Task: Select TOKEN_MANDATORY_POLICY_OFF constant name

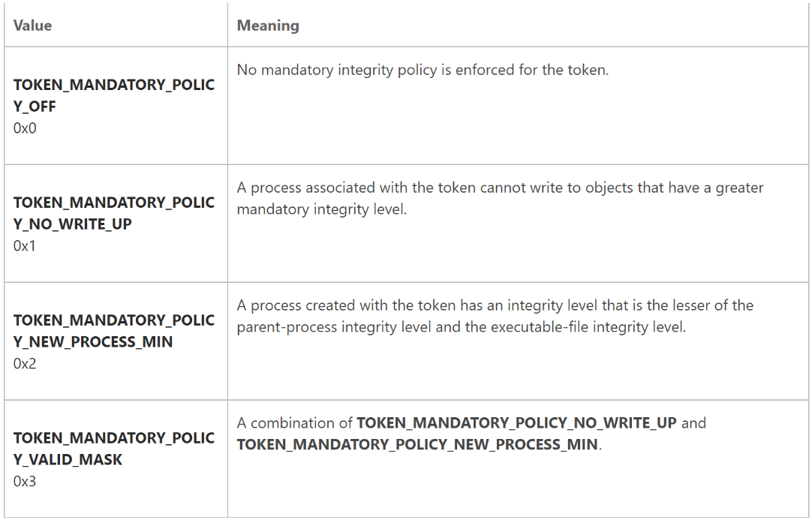Action: (114, 95)
